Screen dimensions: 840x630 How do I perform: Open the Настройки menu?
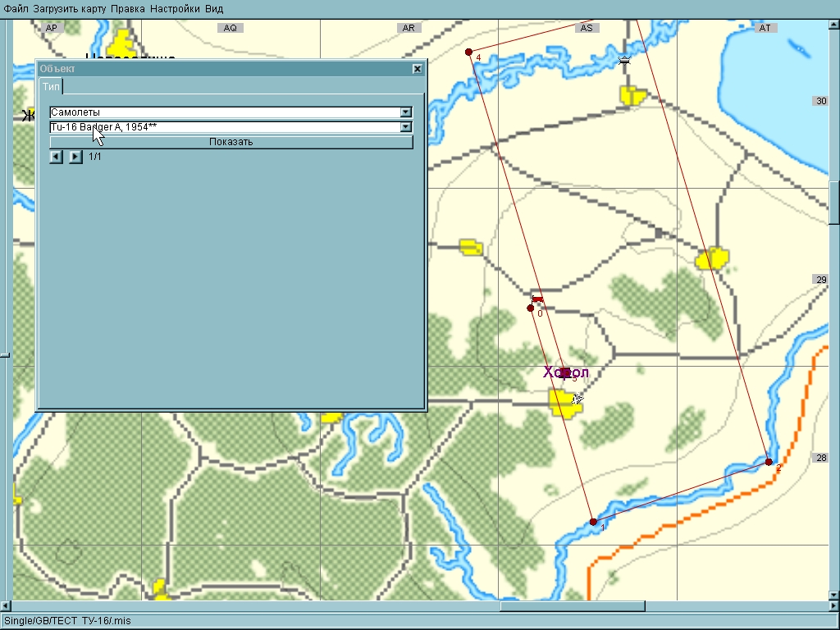click(175, 8)
